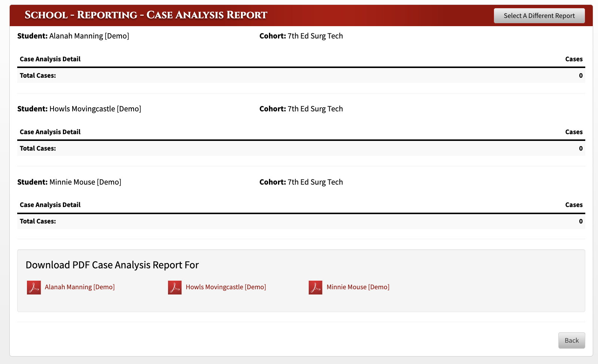Click School - Reporting - Case Analysis Report title
598x364 pixels.
pos(146,15)
